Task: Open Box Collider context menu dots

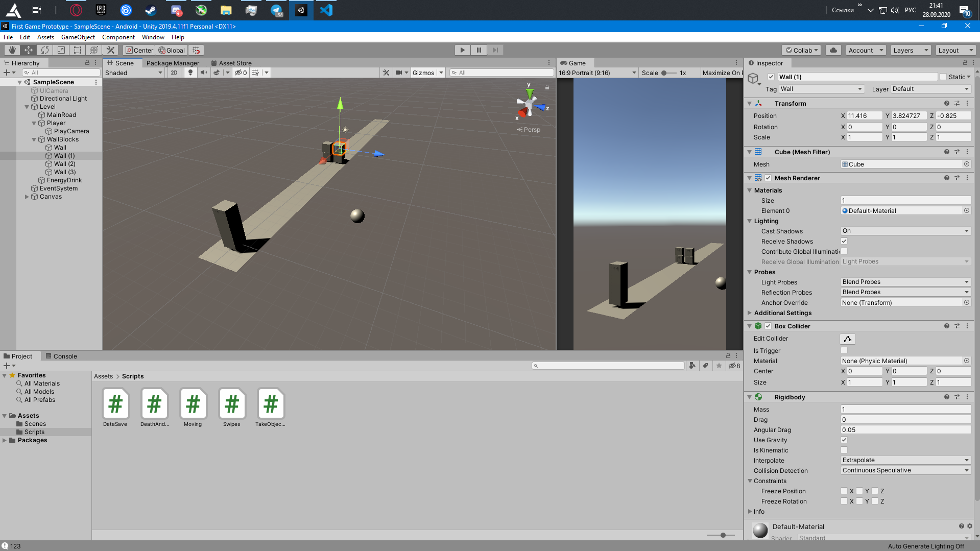Action: (967, 326)
